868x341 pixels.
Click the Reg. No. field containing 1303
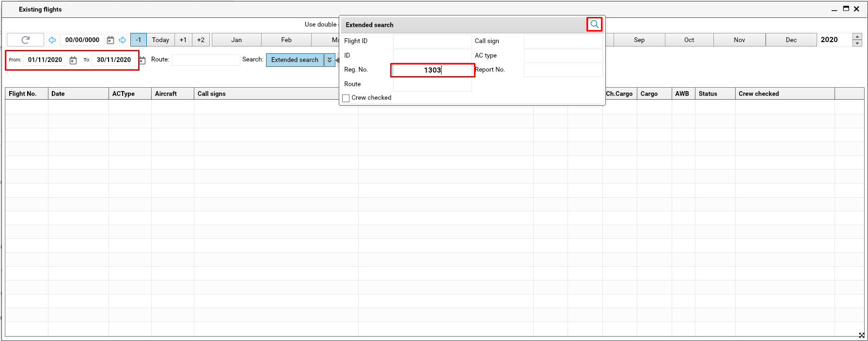pyautogui.click(x=432, y=70)
